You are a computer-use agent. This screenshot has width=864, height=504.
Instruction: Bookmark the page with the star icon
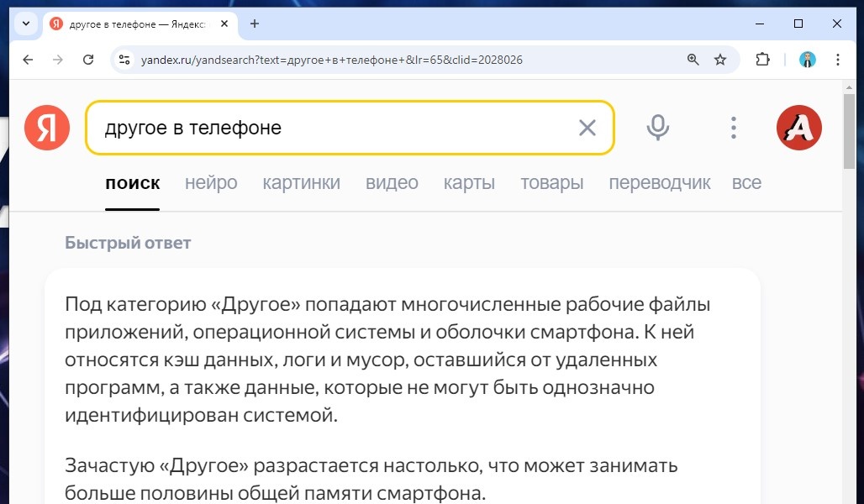coord(719,60)
